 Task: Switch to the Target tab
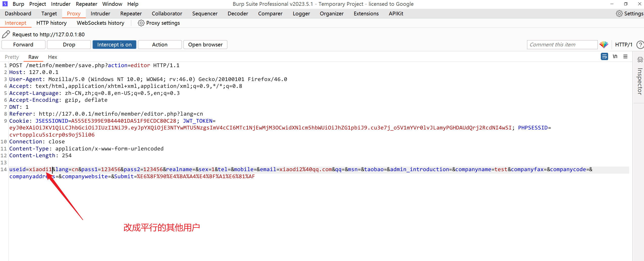(x=49, y=14)
